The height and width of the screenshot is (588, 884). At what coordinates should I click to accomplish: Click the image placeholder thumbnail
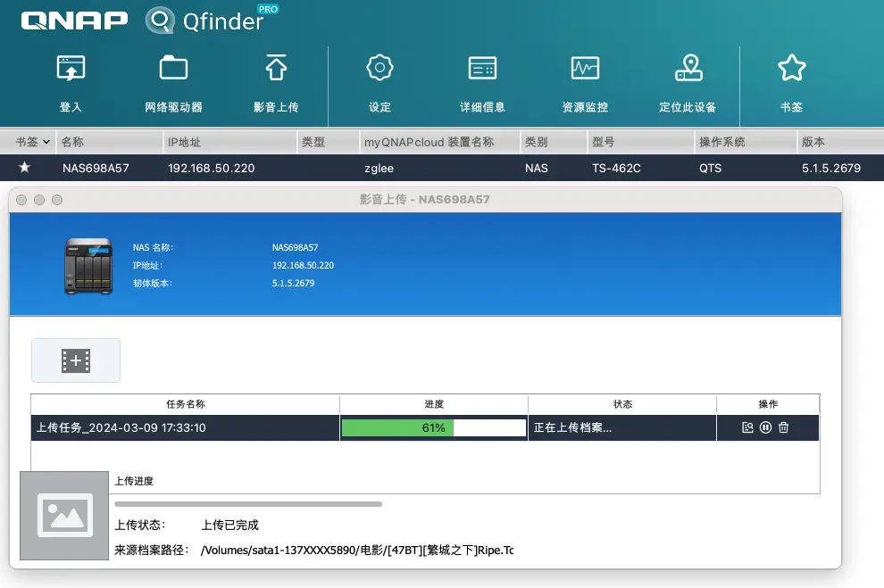pyautogui.click(x=64, y=516)
